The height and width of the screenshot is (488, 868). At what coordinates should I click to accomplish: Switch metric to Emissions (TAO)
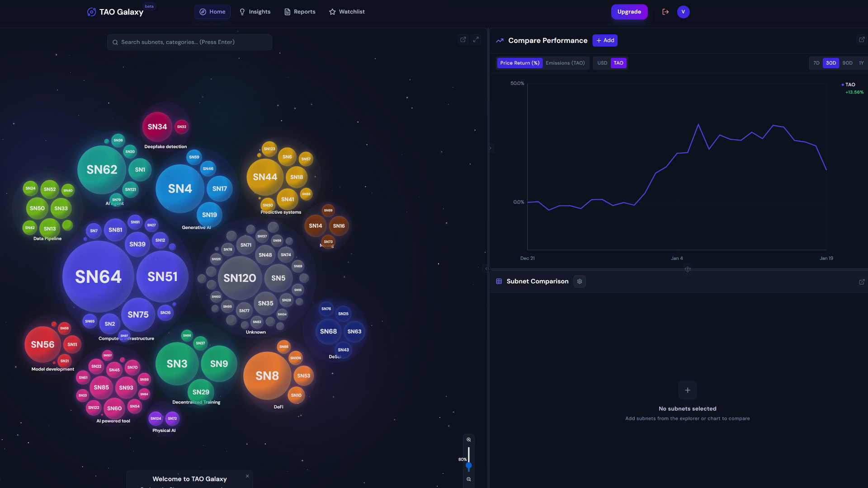tap(565, 63)
